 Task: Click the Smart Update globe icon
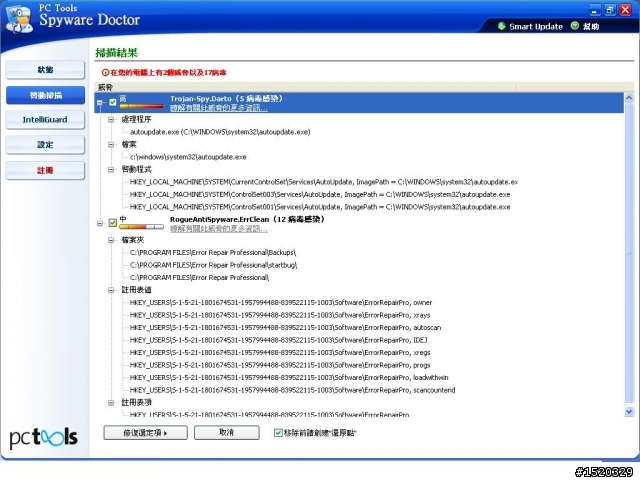pyautogui.click(x=502, y=27)
